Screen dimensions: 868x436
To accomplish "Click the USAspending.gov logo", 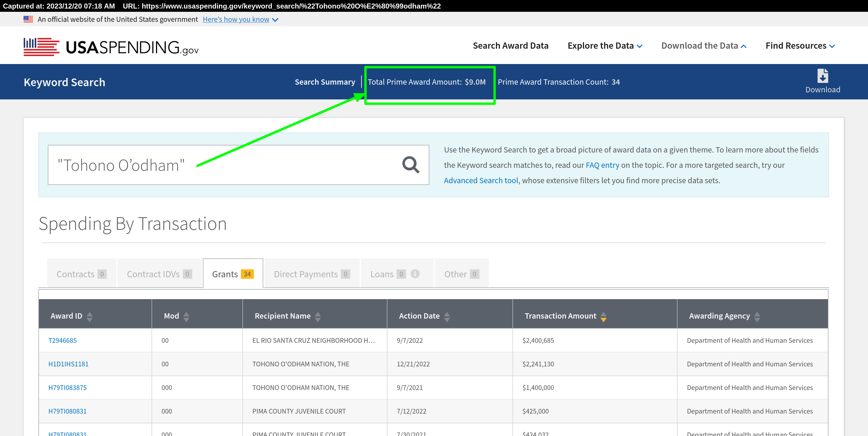I will (x=111, y=47).
